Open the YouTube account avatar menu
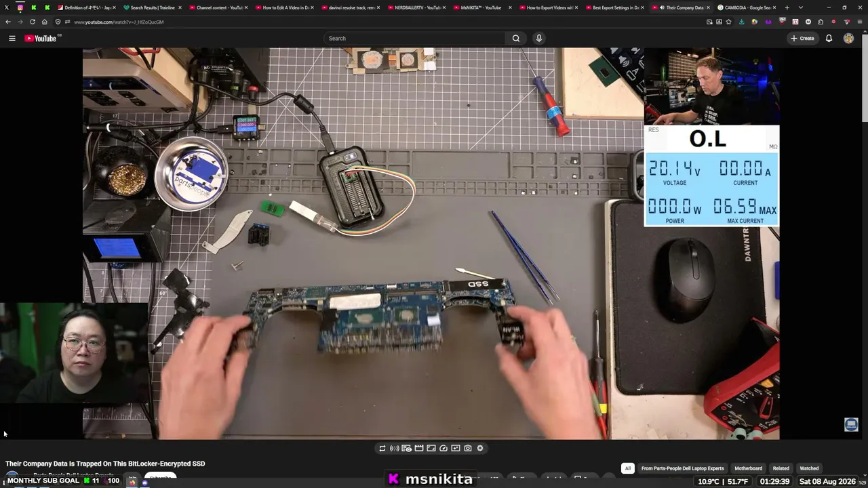 coord(848,38)
